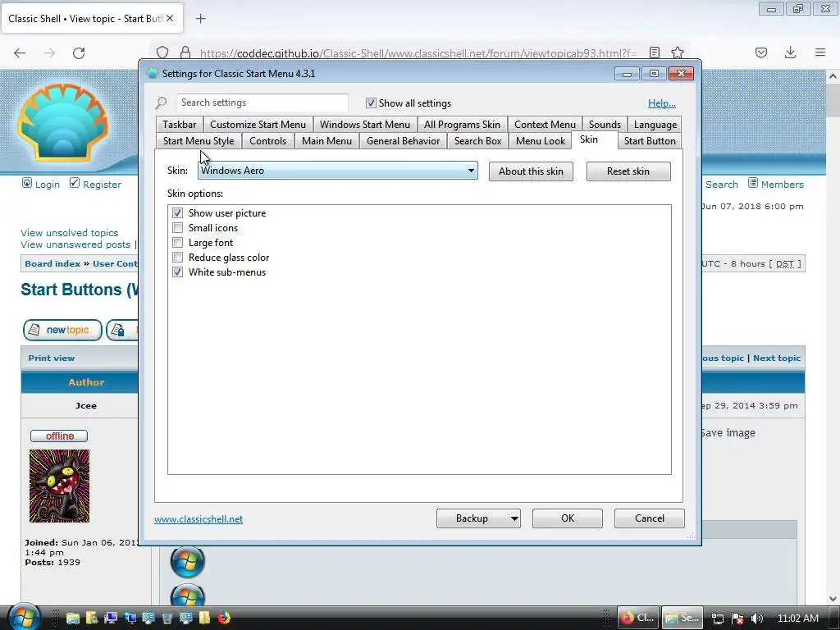
Task: Confirm settings with the OK button
Action: pos(568,518)
